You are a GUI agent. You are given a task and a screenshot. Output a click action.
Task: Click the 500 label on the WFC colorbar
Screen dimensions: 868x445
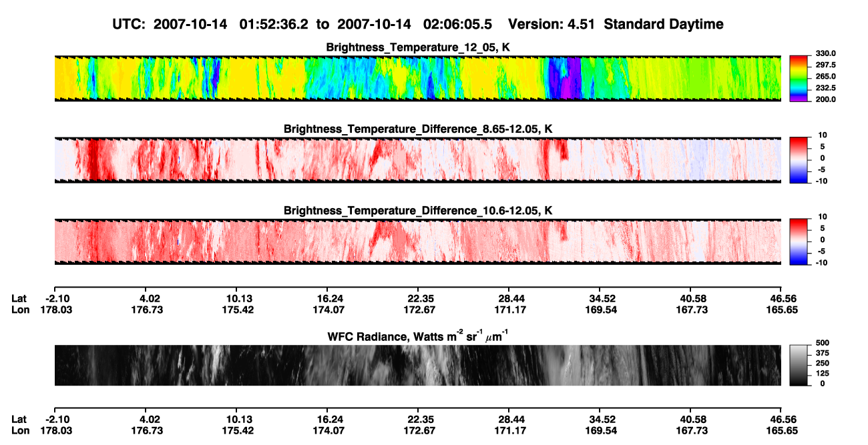pyautogui.click(x=823, y=342)
